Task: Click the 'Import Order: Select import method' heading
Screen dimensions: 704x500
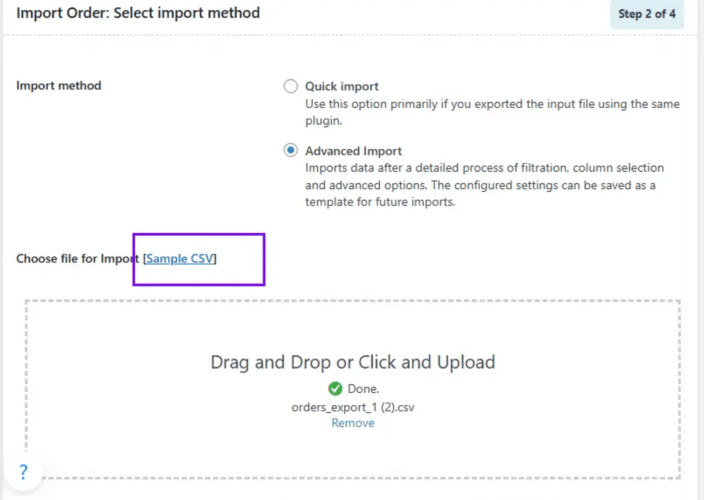Action: click(x=138, y=14)
